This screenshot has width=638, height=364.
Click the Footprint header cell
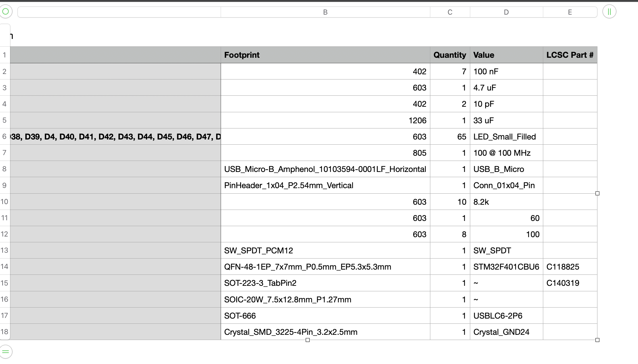pyautogui.click(x=325, y=55)
